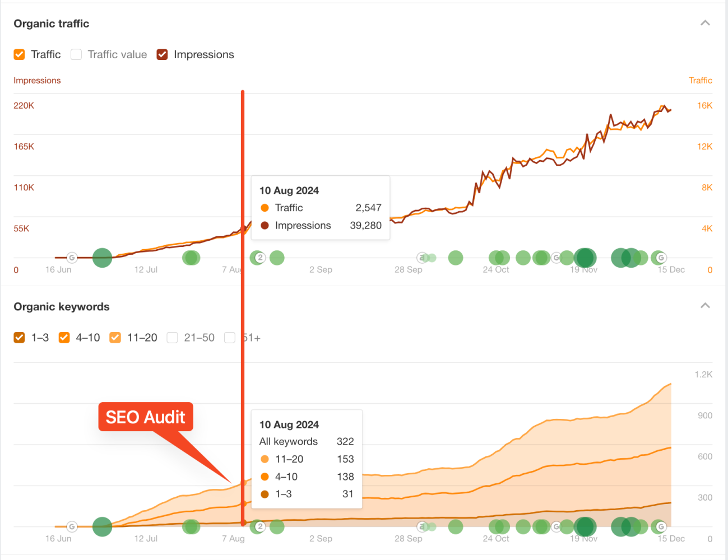728x560 pixels.
Task: Click the large green bubble after 16 Jun in traffic chart
Action: pos(102,258)
